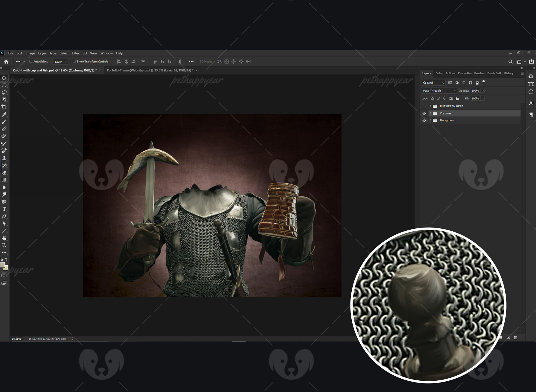Image resolution: width=536 pixels, height=392 pixels.
Task: Select the Zoom tool
Action: click(x=4, y=245)
